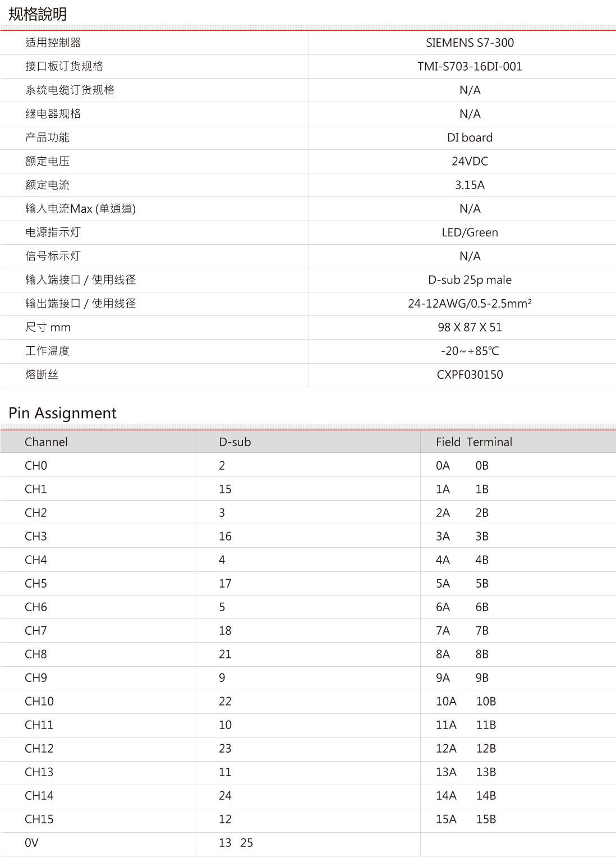Select the 24VDC rated voltage value

coord(470,161)
